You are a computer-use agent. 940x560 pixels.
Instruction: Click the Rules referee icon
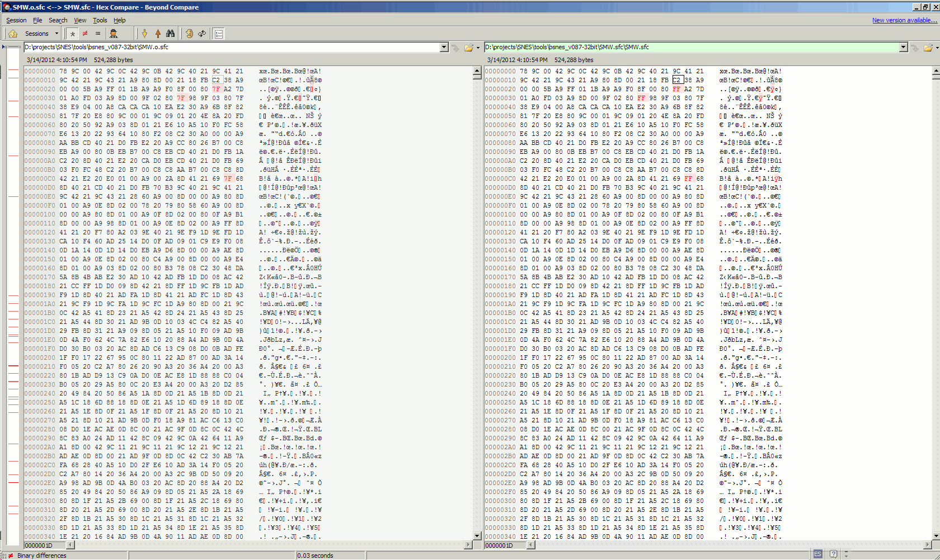click(x=114, y=34)
